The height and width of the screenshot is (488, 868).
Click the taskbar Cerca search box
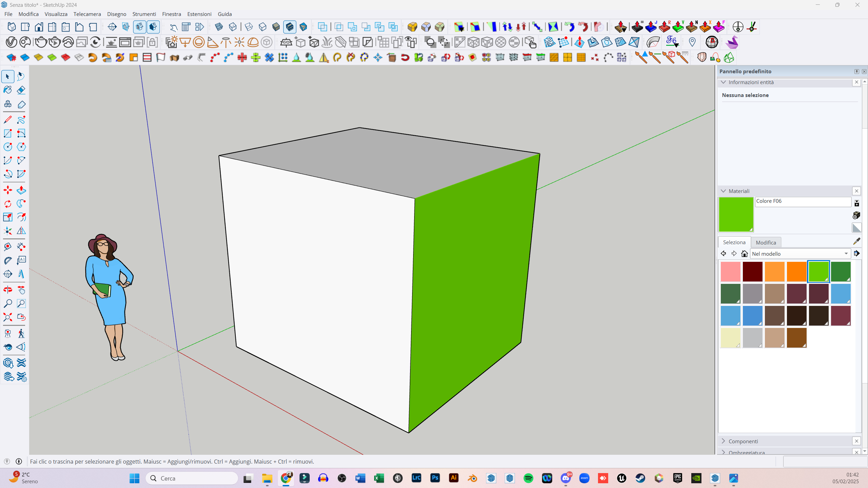click(x=192, y=478)
